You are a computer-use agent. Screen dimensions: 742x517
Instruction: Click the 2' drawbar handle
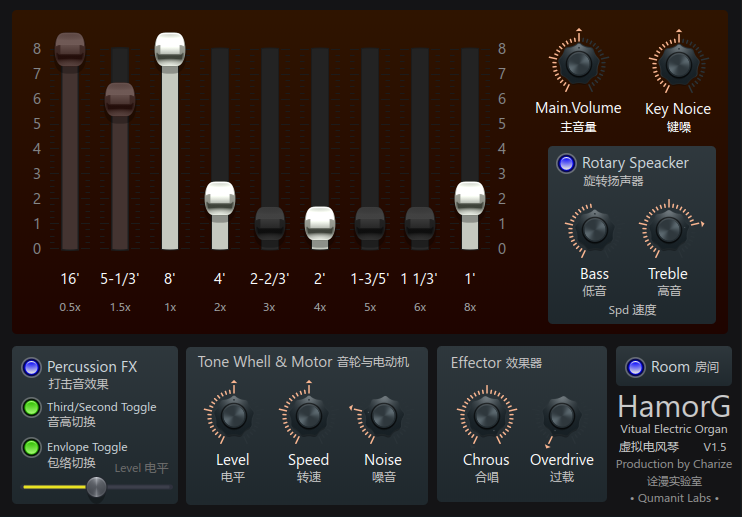click(320, 224)
